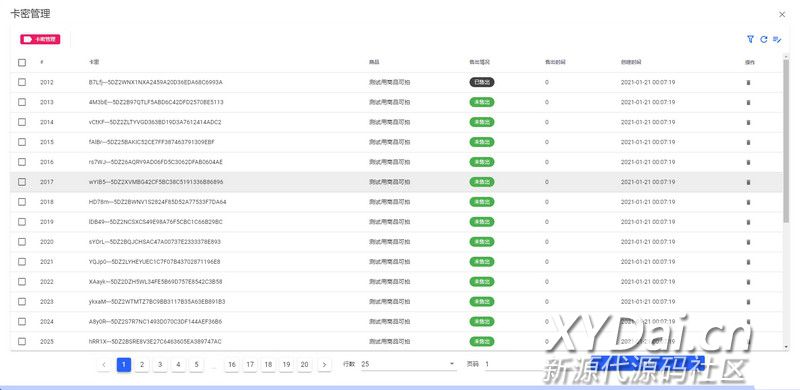Jump to page 20 in pagination
Viewport: 800px width, 390px height.
pos(305,364)
